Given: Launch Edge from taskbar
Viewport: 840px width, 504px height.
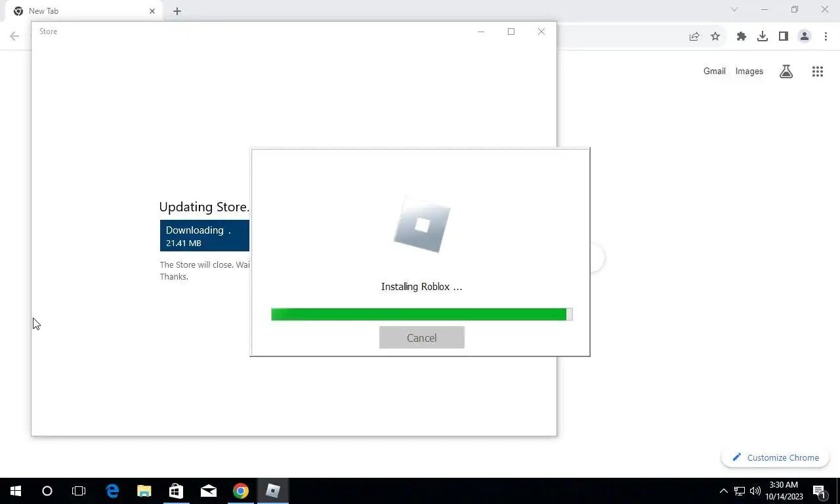Looking at the screenshot, I should 112,491.
